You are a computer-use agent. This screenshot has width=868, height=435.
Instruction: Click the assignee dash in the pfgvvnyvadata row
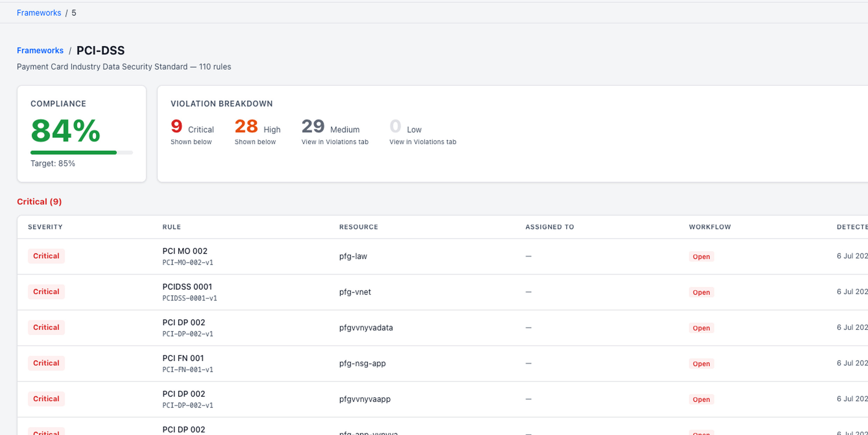pos(528,328)
